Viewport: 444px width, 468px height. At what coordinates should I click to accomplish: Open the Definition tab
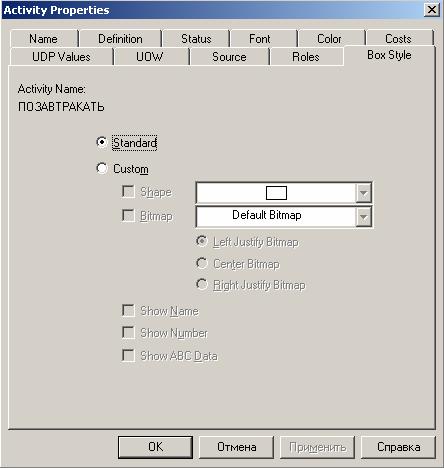tap(120, 39)
